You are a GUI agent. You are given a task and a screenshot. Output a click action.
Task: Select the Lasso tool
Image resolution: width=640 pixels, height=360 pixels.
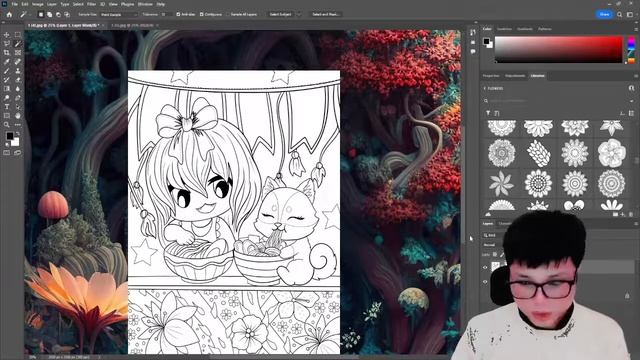tap(7, 44)
